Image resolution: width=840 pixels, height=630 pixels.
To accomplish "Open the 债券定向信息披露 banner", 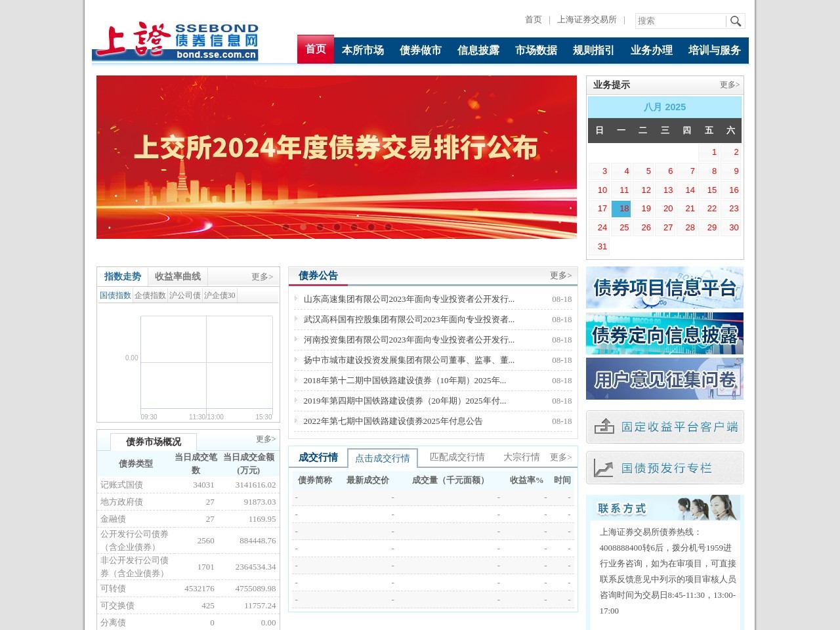I will point(664,334).
